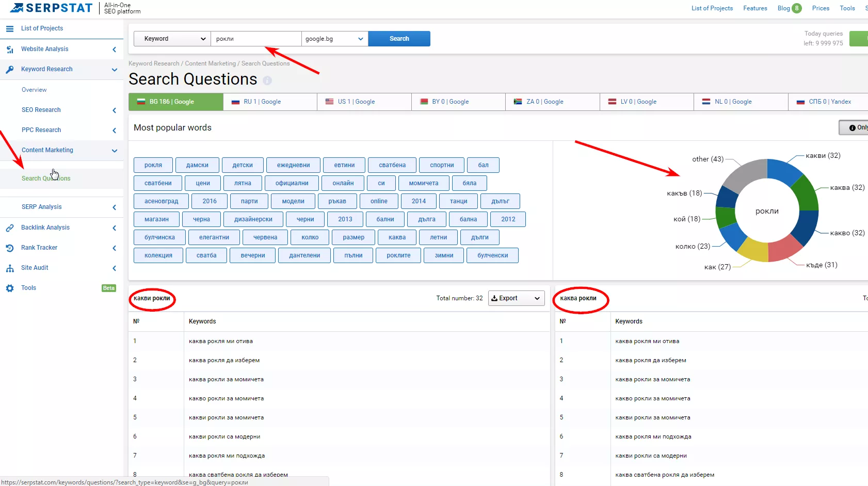868x486 pixels.
Task: Click the blue какви pie chart segment
Action: coord(784,171)
